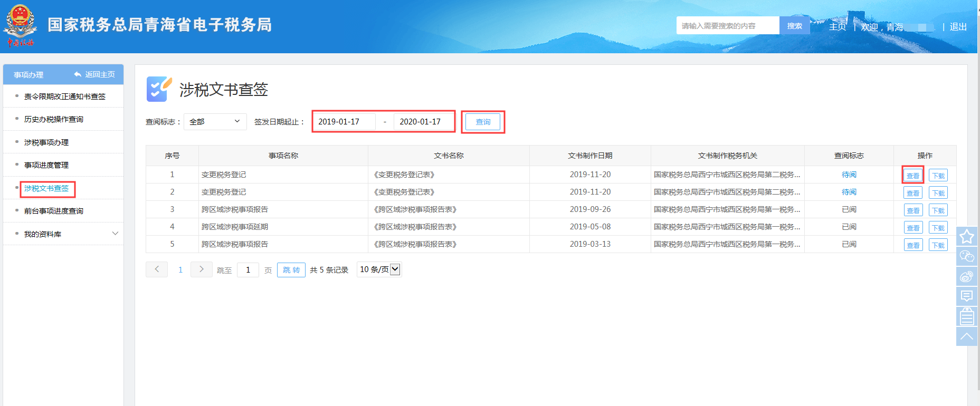The width and height of the screenshot is (980, 406).
Task: Click date cell 2019-09-26
Action: [x=590, y=209]
